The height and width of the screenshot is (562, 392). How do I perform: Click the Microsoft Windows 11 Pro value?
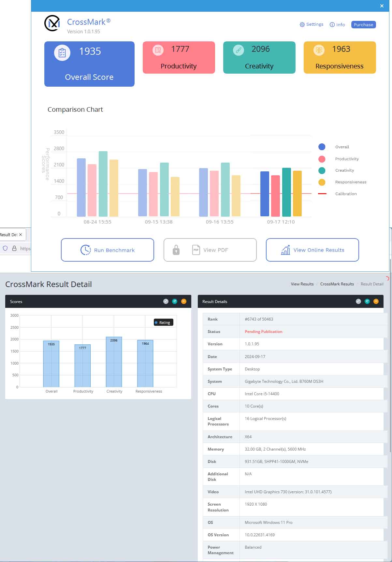[x=269, y=523]
